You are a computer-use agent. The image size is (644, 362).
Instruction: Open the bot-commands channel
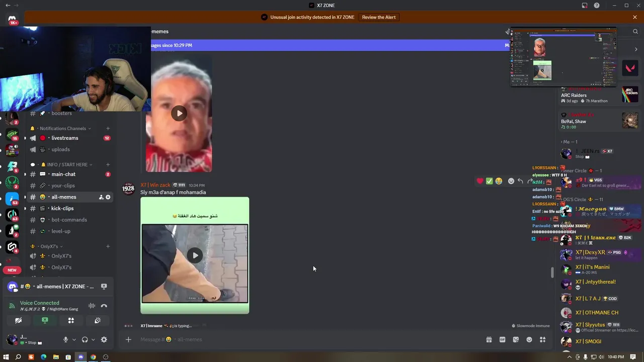point(70,220)
